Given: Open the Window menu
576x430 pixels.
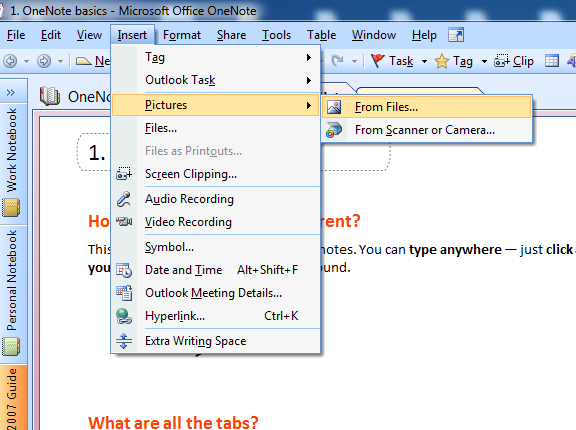Looking at the screenshot, I should click(x=374, y=35).
